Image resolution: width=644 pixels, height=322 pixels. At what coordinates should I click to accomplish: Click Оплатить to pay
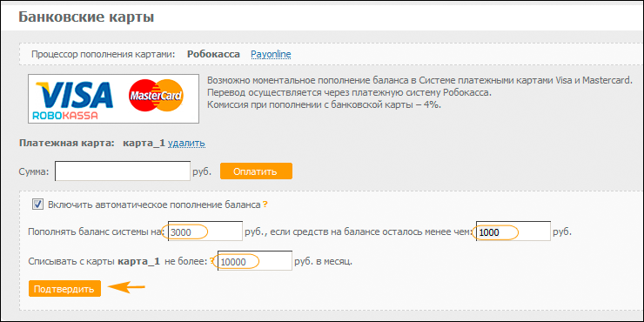256,171
